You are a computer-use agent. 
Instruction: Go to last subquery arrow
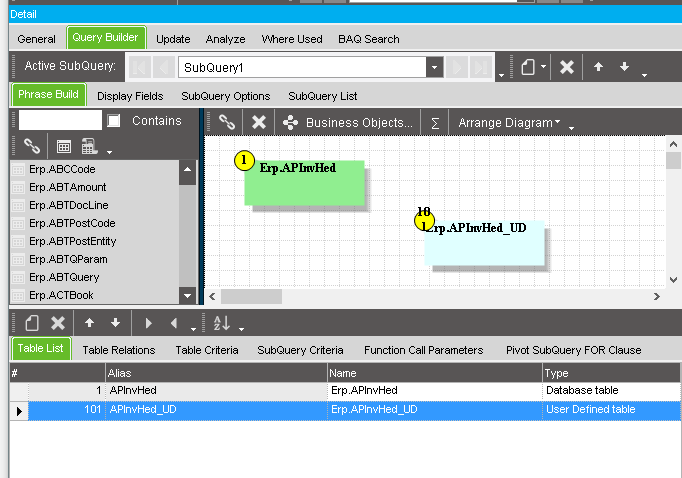coord(481,67)
